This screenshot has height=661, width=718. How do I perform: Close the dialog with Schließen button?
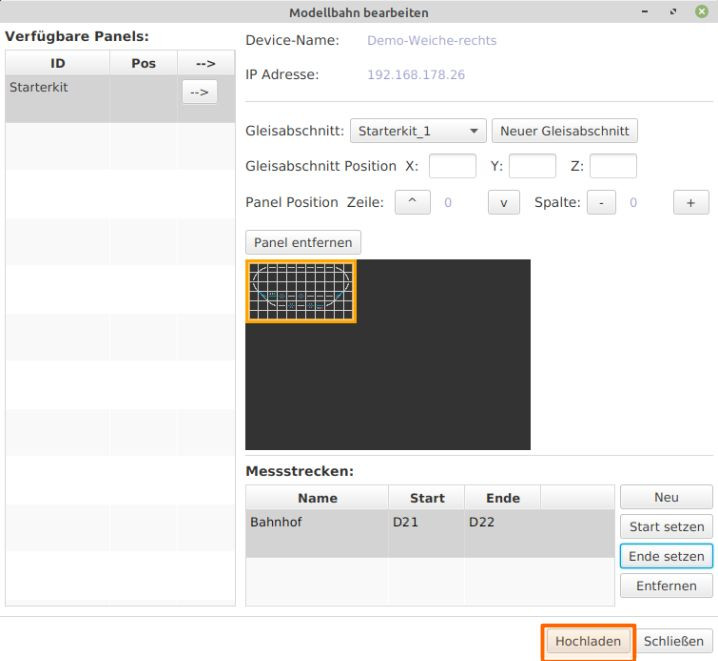coord(674,641)
